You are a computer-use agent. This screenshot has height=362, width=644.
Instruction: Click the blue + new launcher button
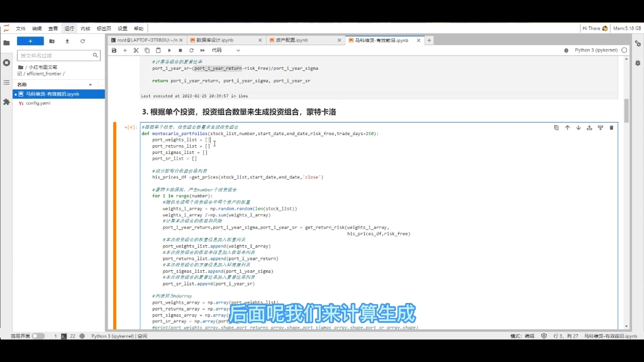pos(30,41)
